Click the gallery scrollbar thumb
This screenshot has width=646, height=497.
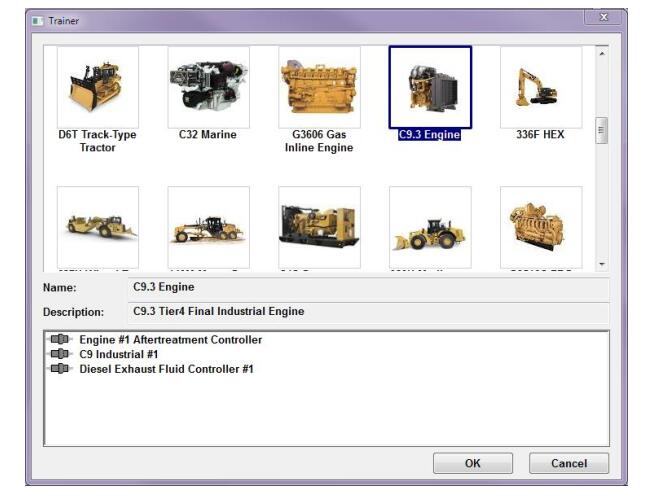pyautogui.click(x=602, y=131)
